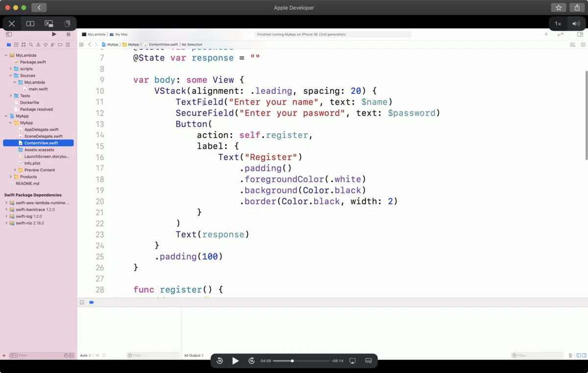Open the Dockerfile
This screenshot has width=588, height=373.
(x=29, y=102)
